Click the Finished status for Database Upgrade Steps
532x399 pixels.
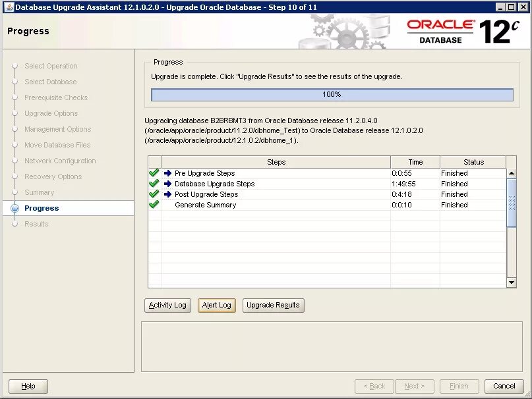coord(454,184)
